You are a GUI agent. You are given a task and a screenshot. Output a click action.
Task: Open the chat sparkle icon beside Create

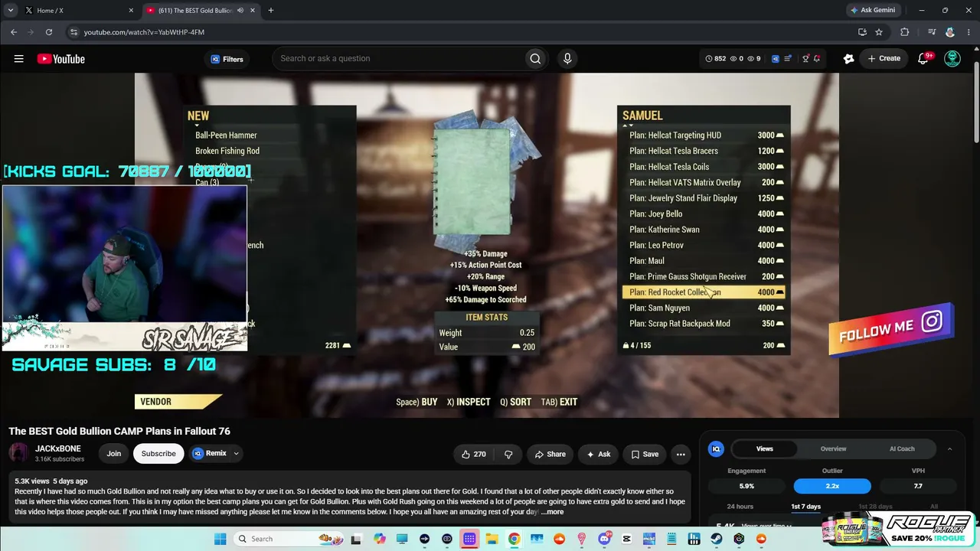(848, 59)
